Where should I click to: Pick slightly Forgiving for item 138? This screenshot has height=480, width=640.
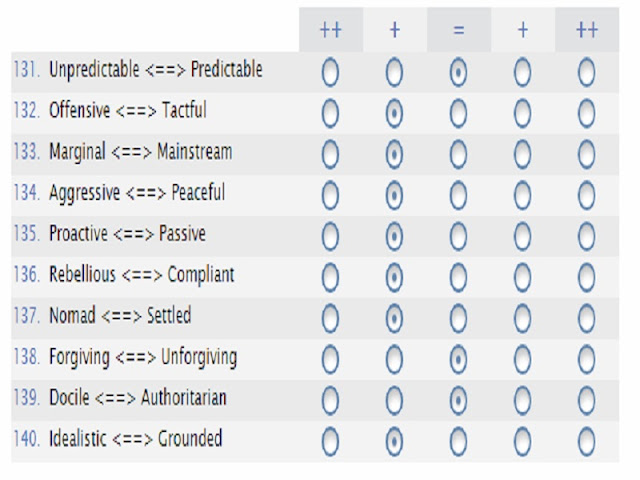coord(394,360)
